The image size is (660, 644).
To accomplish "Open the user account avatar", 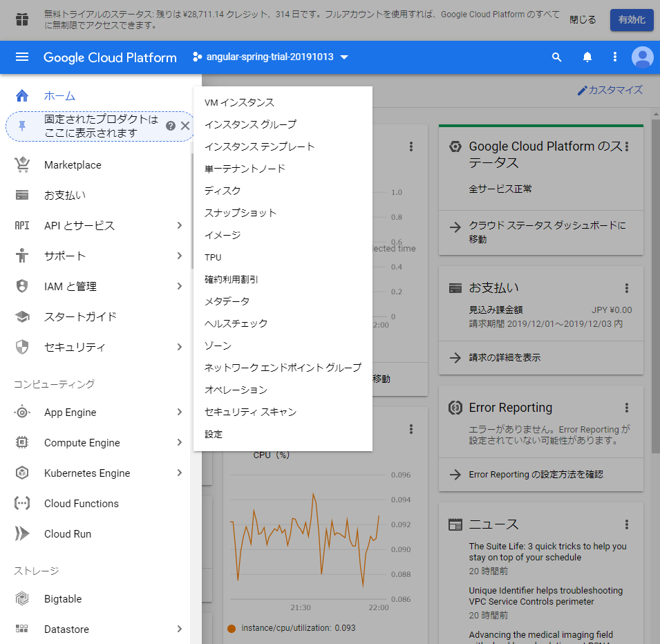I will coord(642,57).
